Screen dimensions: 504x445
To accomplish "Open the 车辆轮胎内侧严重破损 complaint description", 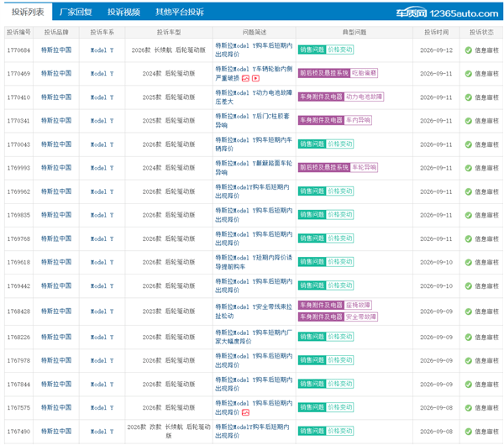I will click(x=254, y=74).
